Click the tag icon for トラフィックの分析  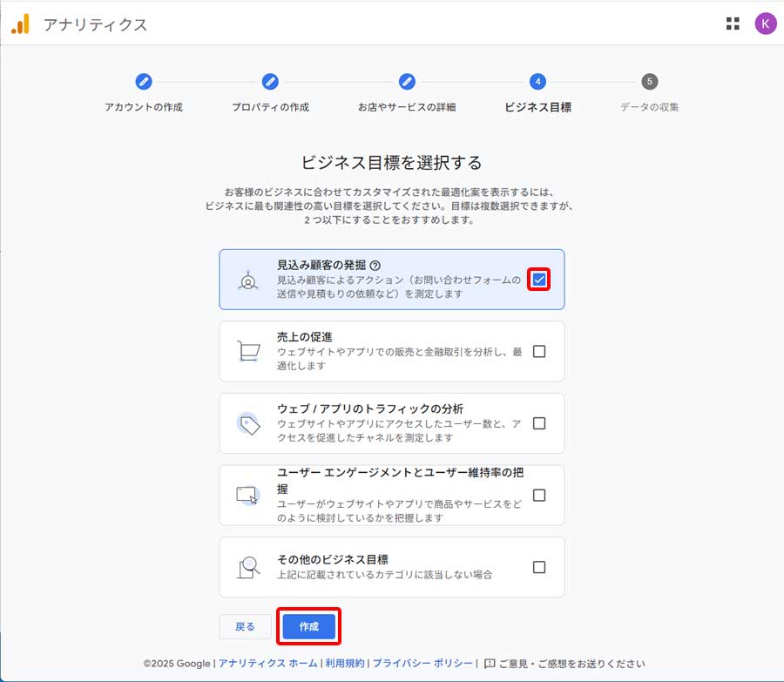[x=248, y=423]
